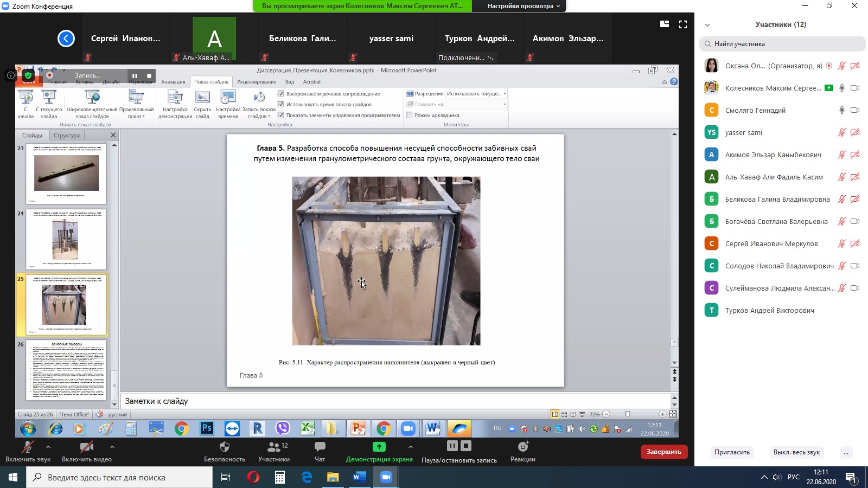Switch Zoom gallery layout view icon
This screenshot has height=488, width=868.
pos(665,24)
